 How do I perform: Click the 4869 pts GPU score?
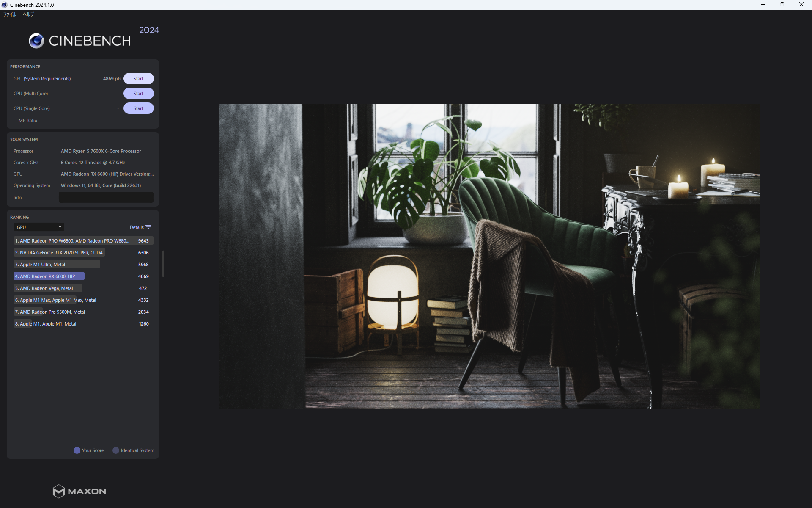112,79
